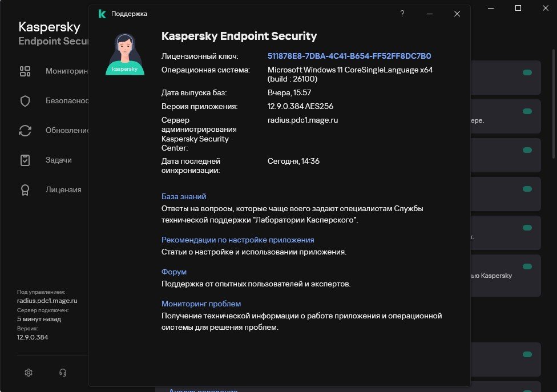Toggle the second switch in main window
Viewport: 557px width, 392px height.
(527, 111)
